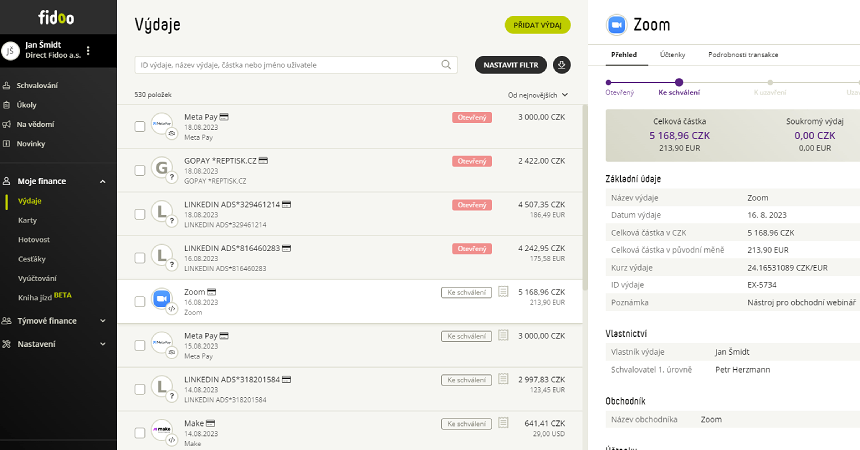Click the EX-5734 expense ID value
This screenshot has width=860, height=450.
762,285
